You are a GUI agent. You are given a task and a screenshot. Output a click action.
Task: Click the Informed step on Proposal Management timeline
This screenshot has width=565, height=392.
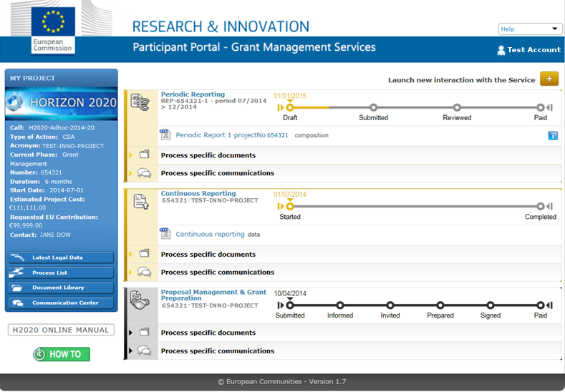pos(340,305)
